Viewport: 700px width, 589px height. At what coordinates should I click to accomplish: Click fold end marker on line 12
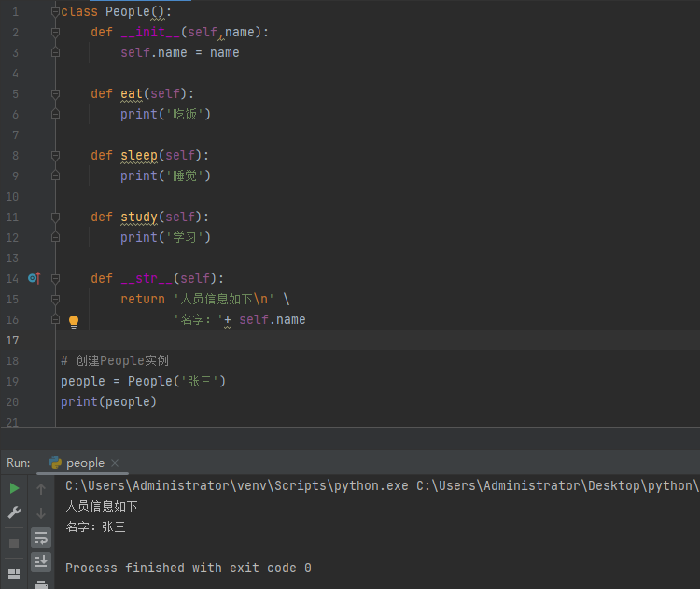(x=55, y=237)
